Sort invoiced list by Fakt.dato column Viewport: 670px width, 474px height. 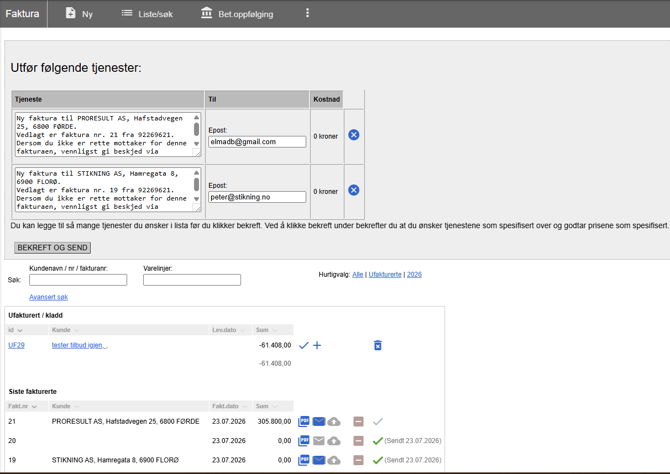[x=230, y=406]
